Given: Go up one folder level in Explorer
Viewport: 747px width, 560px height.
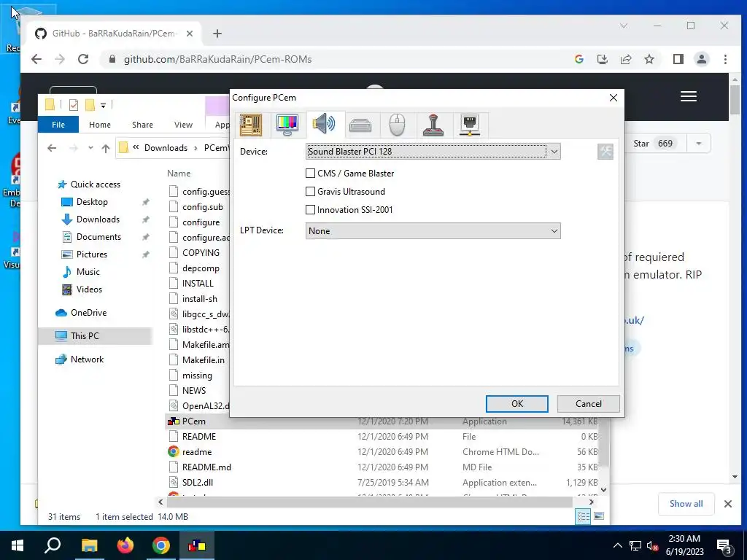Looking at the screenshot, I should click(106, 148).
